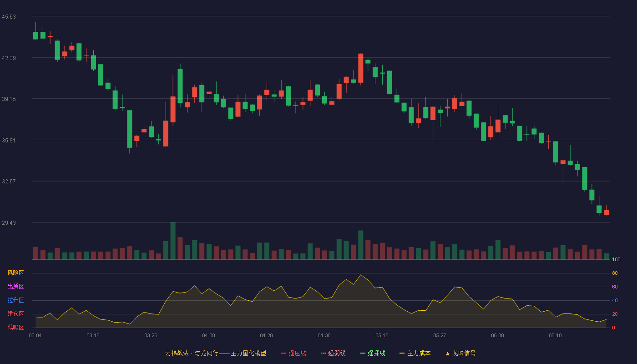Click the green 100 indicator axis value
The width and height of the screenshot is (637, 364).
click(x=616, y=260)
